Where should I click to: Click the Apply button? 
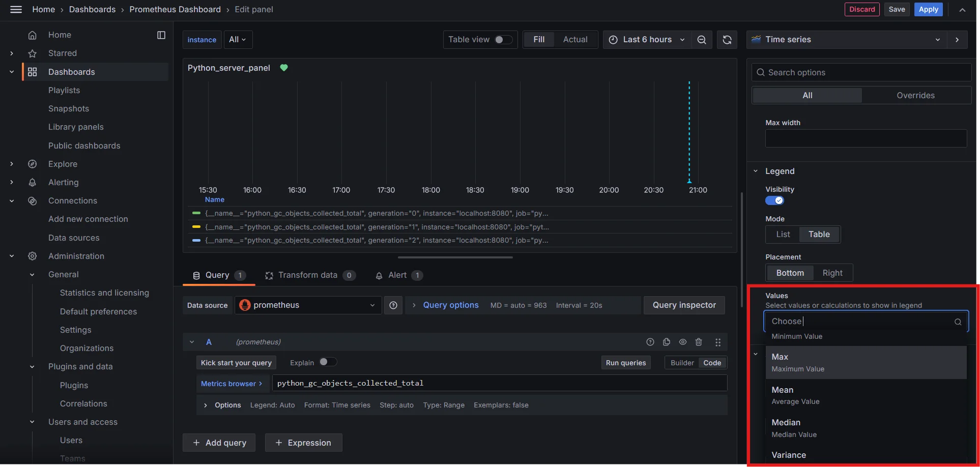click(928, 10)
